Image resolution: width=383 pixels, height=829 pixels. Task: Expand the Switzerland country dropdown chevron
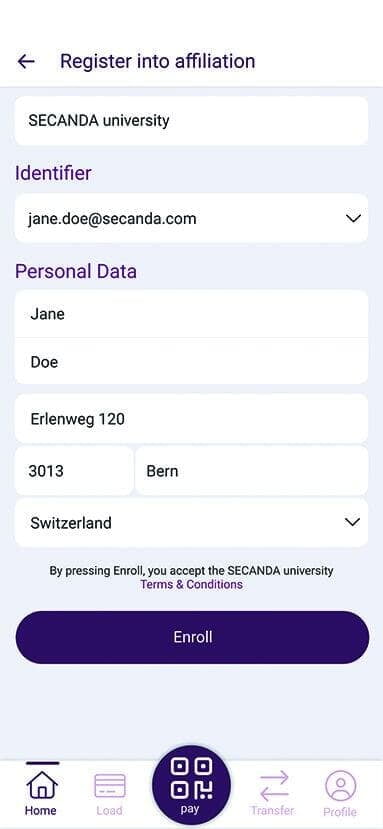352,522
